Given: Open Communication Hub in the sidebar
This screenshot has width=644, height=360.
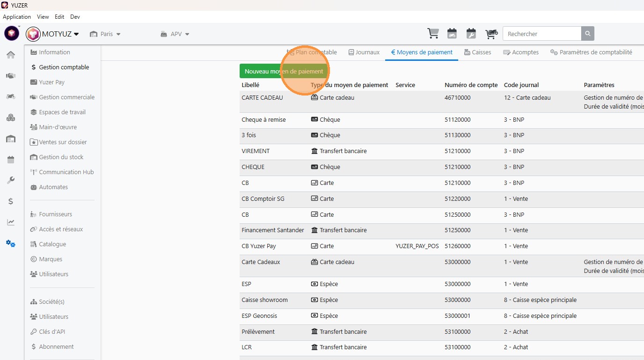Looking at the screenshot, I should pos(62,172).
